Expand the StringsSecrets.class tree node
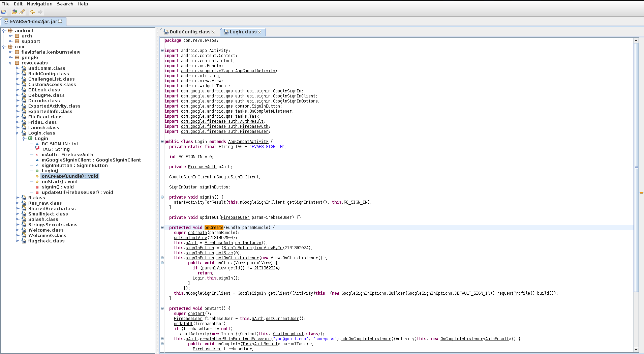The image size is (644, 354). [17, 225]
